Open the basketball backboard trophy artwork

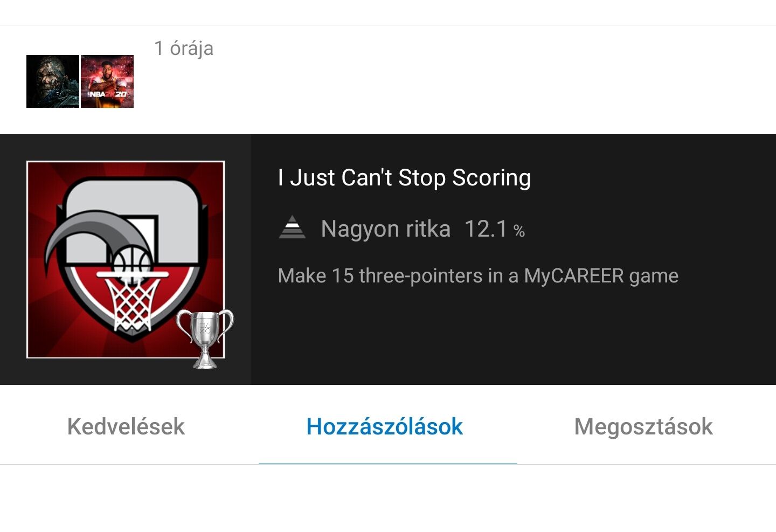point(126,259)
